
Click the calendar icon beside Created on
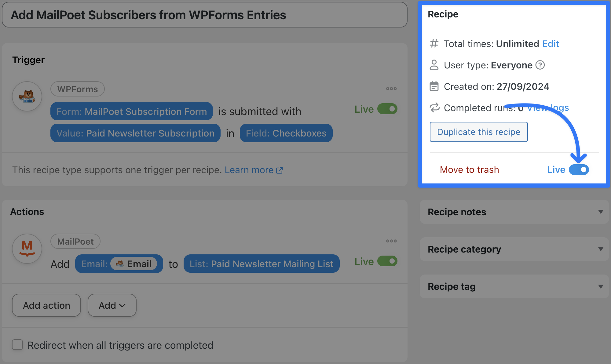coord(434,86)
